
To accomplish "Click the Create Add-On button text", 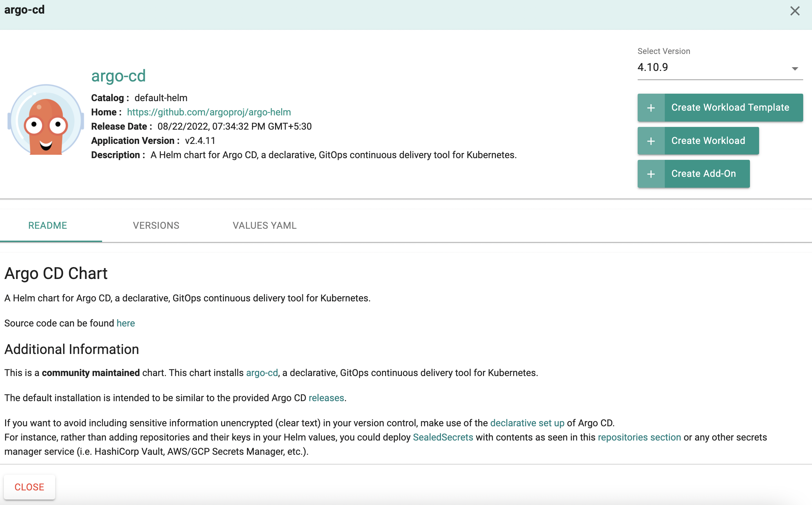I will pos(703,174).
